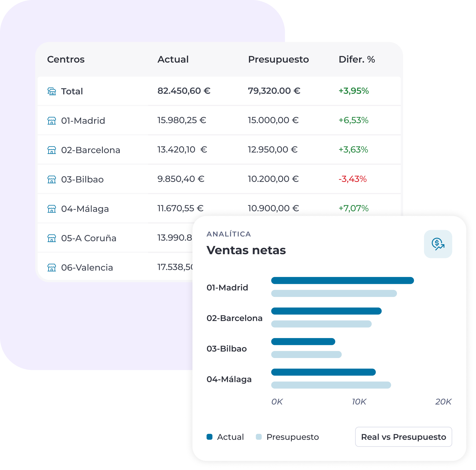Click the store icon beside 02-Barcelona row
476x470 pixels.
52,150
